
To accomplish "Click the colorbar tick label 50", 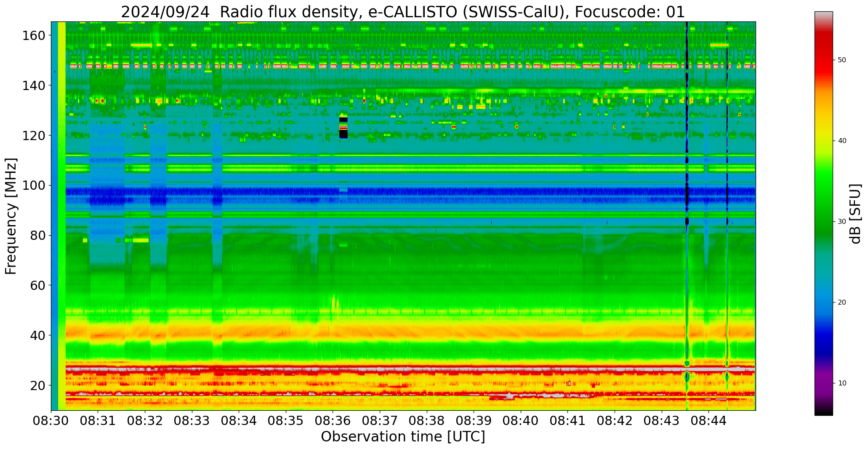I will pos(842,60).
